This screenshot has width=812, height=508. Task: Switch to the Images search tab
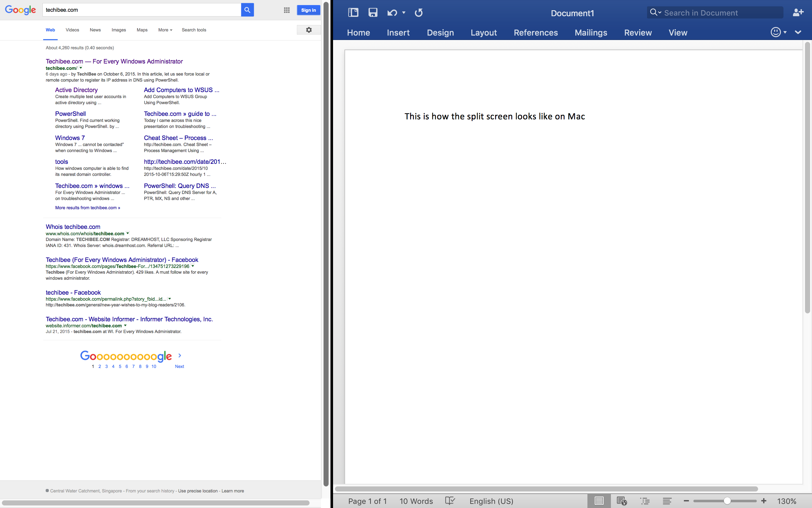tap(119, 30)
